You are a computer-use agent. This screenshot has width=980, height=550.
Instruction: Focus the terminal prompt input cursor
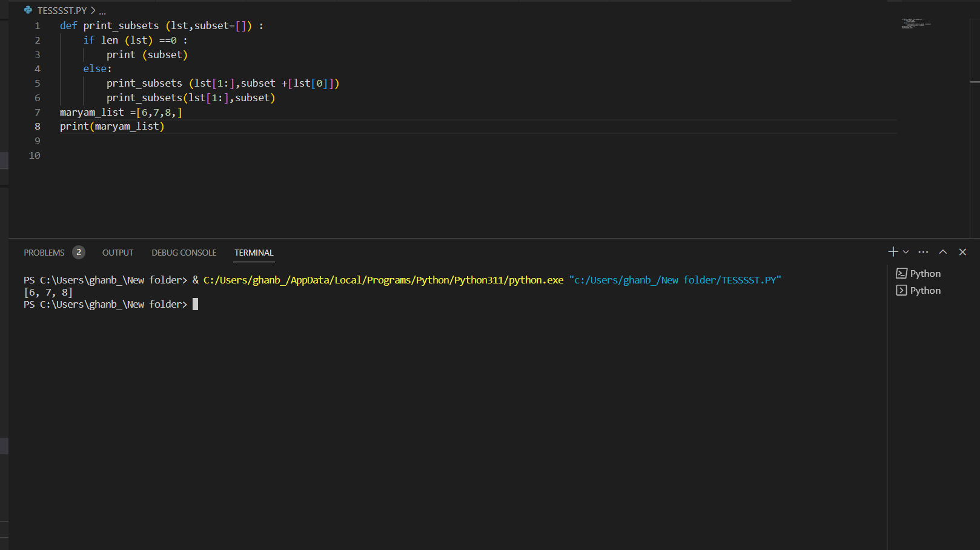click(195, 304)
